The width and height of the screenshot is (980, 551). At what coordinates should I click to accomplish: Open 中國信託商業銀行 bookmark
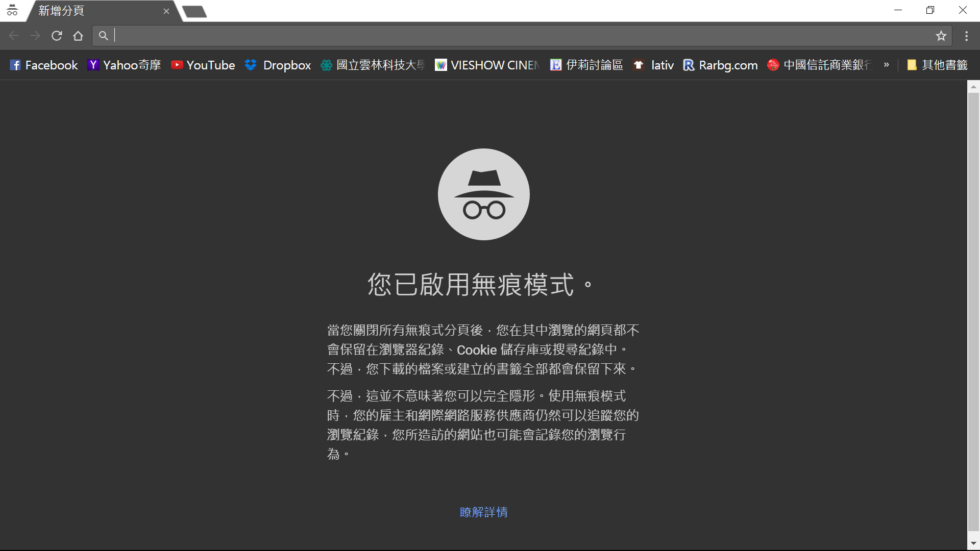820,65
